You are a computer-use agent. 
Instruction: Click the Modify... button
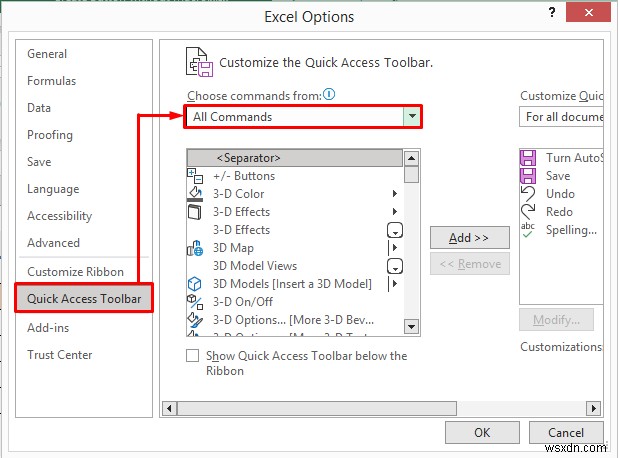[x=556, y=320]
